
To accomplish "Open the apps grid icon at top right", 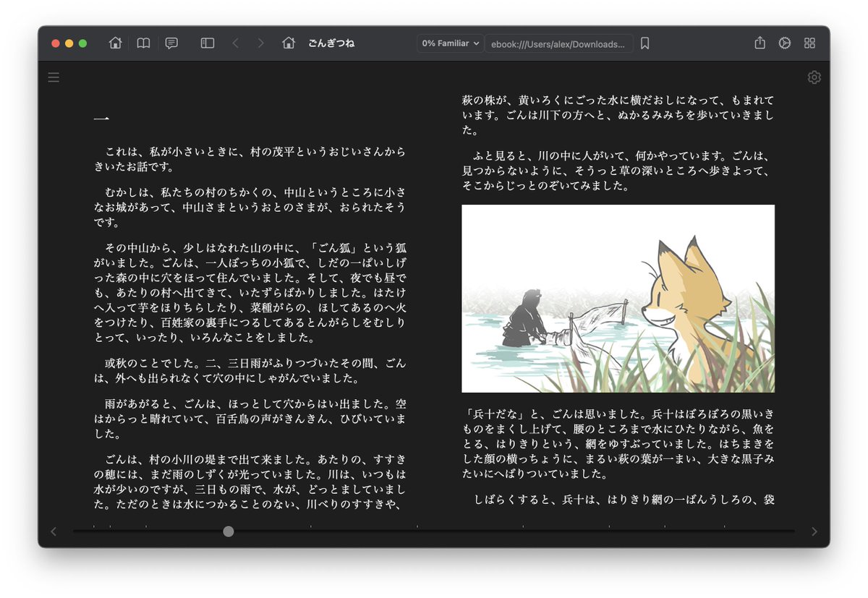I will tap(809, 43).
